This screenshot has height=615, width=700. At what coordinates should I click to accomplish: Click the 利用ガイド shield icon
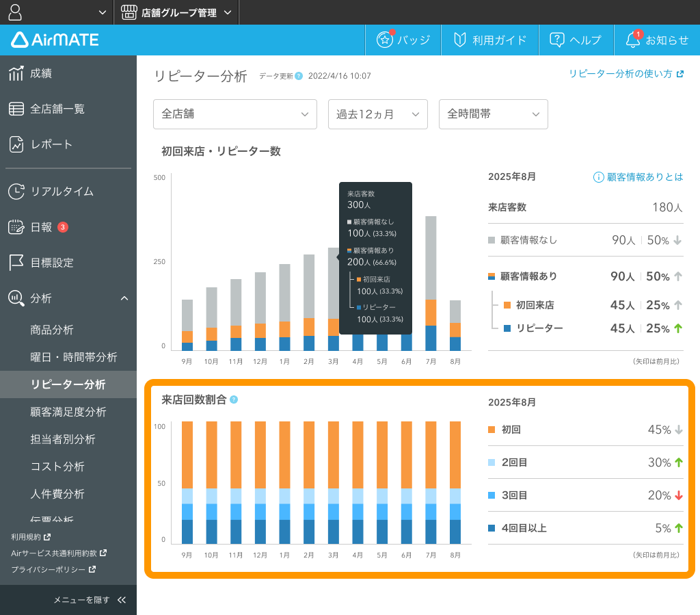460,40
